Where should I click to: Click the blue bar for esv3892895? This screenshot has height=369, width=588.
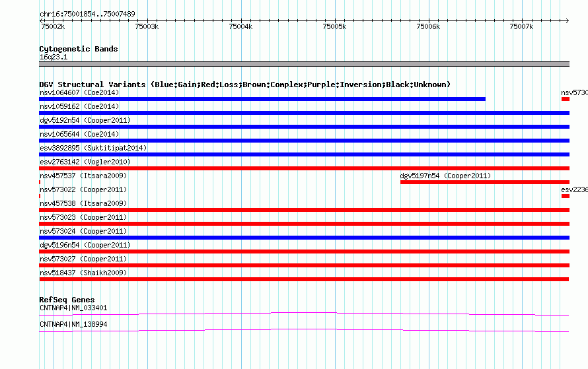point(304,154)
